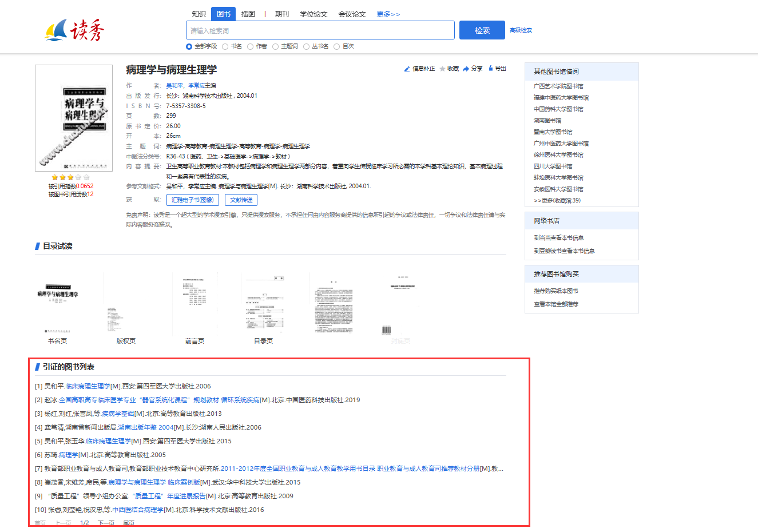Screen dimensions: 758x532
Task: Click the 收藏 star icon
Action: [442, 69]
